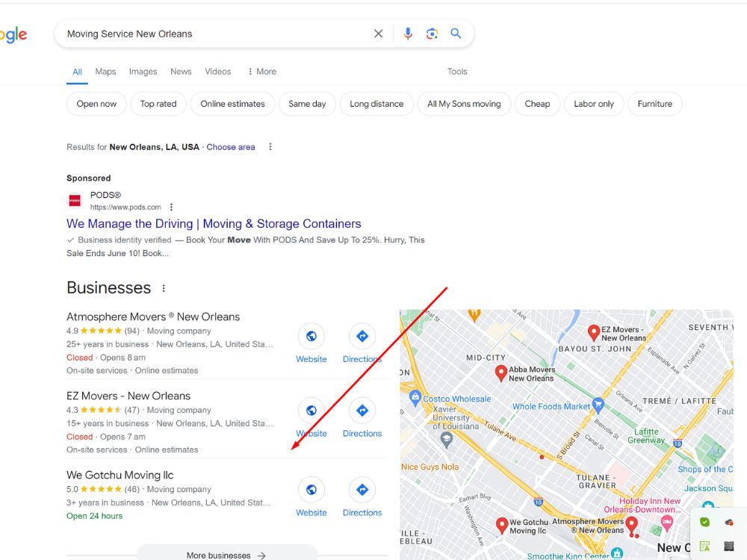Select We Gotchu Moving pin on map
Viewport: 747px width, 560px height.
[502, 525]
